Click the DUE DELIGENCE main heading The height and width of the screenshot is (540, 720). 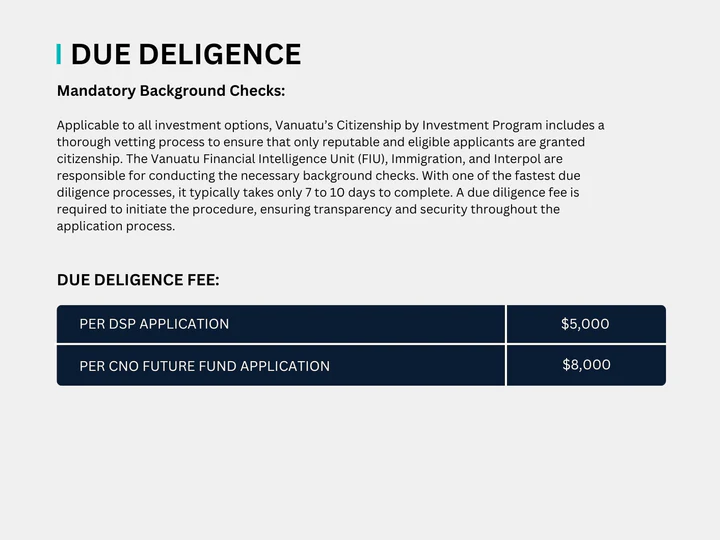coord(186,54)
